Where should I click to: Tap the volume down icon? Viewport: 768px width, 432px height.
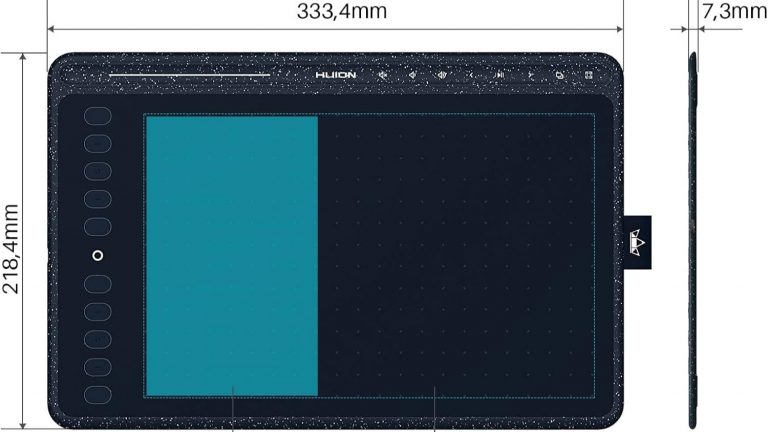coord(413,75)
